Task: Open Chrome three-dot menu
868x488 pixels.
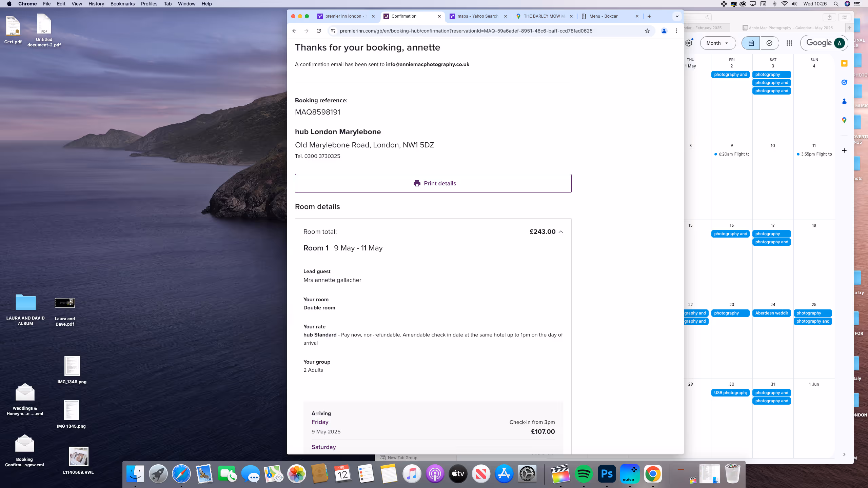Action: click(x=676, y=31)
